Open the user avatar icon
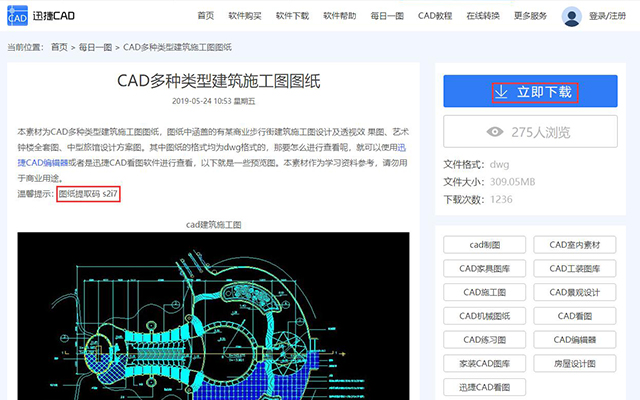 pyautogui.click(x=571, y=16)
